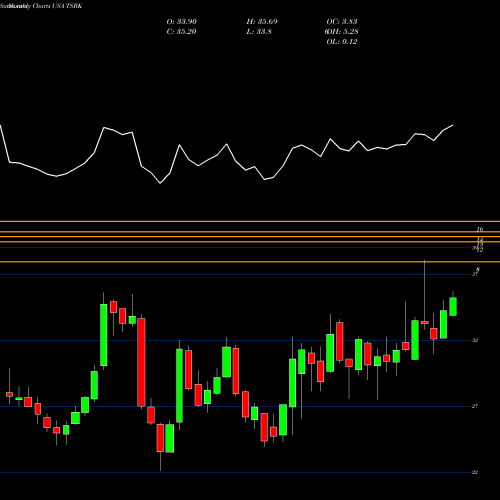Click the OH: 5.28 reading

point(342,32)
